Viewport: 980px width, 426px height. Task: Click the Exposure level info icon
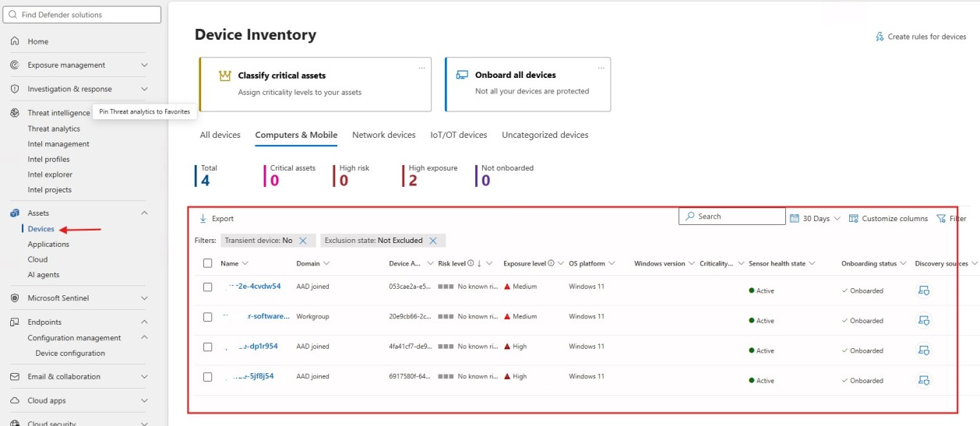coord(551,263)
